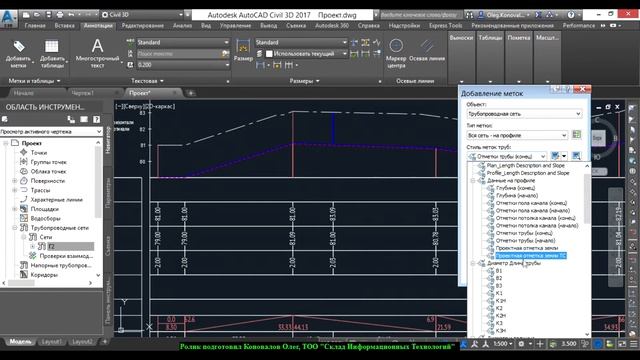Click the help question mark in title bar

tap(571, 15)
